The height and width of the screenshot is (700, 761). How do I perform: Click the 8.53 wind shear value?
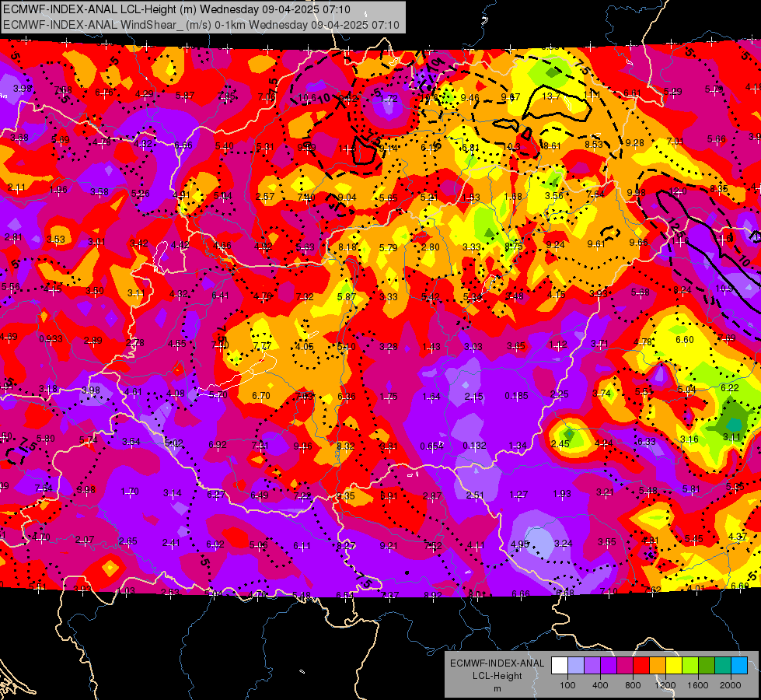tap(594, 144)
